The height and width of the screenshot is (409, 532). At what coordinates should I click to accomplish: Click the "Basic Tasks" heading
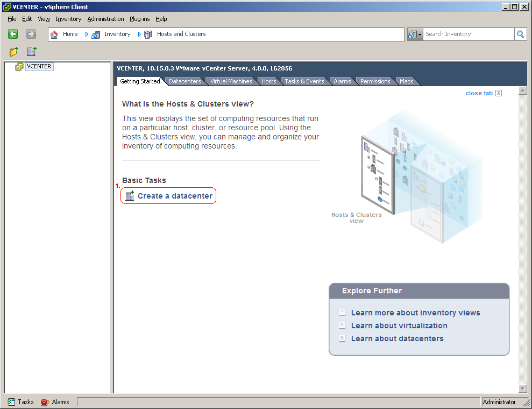pos(144,180)
